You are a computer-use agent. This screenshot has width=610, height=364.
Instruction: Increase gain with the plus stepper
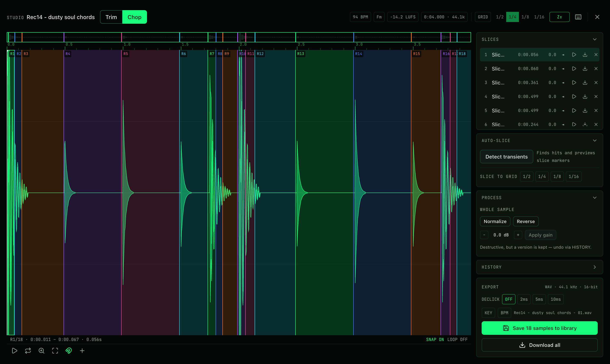[x=518, y=235]
